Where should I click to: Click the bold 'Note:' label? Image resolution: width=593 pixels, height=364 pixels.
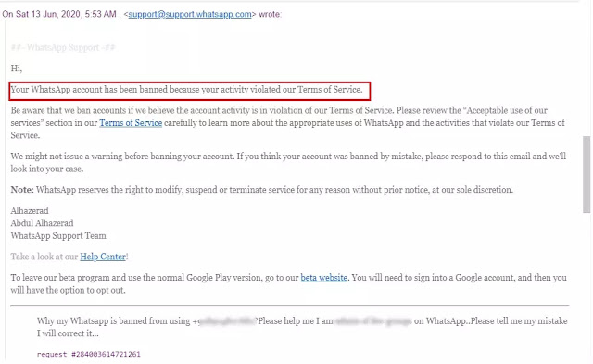tap(22, 189)
